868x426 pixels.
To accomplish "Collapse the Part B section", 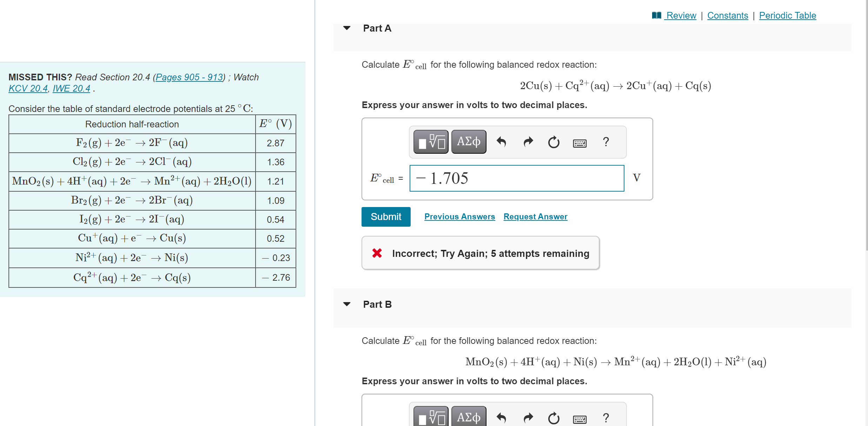I will pos(347,304).
